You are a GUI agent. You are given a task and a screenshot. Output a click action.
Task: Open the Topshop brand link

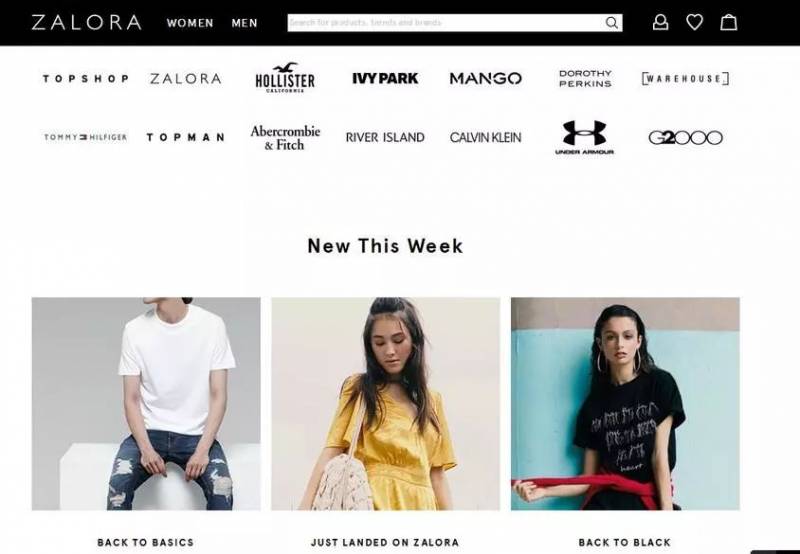pyautogui.click(x=86, y=79)
